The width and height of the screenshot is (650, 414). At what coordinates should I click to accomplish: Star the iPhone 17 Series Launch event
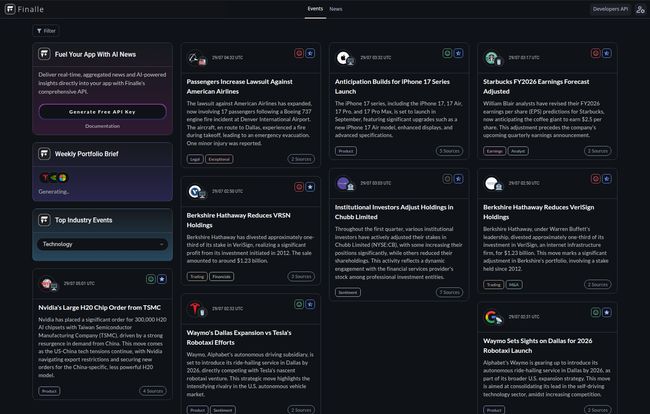point(458,53)
